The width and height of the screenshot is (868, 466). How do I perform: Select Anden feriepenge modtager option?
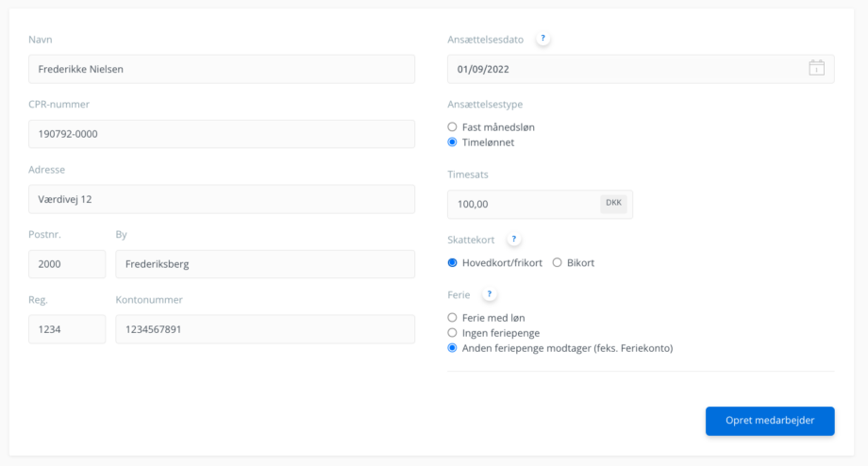(452, 348)
